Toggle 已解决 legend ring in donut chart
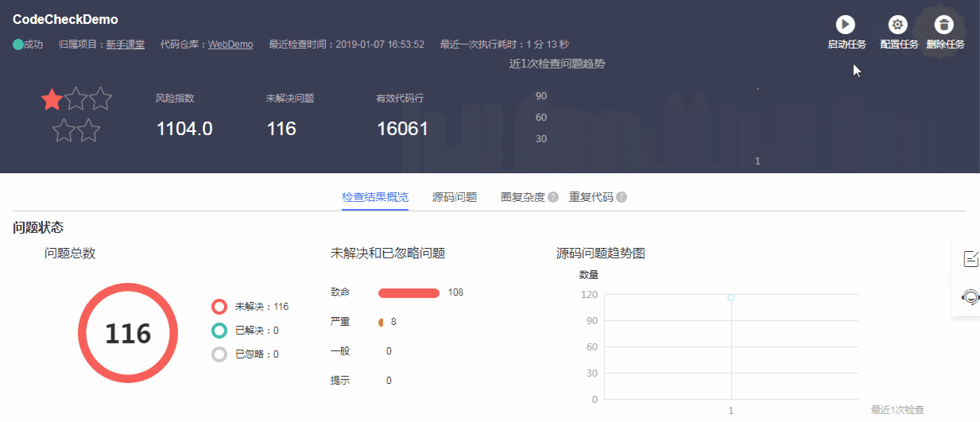This screenshot has height=422, width=980. click(x=219, y=331)
